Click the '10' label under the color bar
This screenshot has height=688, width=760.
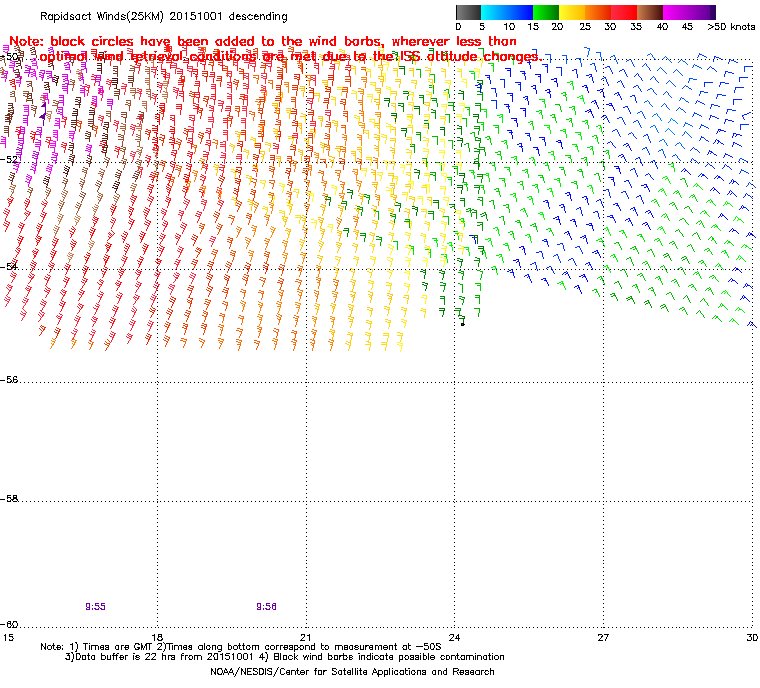[509, 27]
